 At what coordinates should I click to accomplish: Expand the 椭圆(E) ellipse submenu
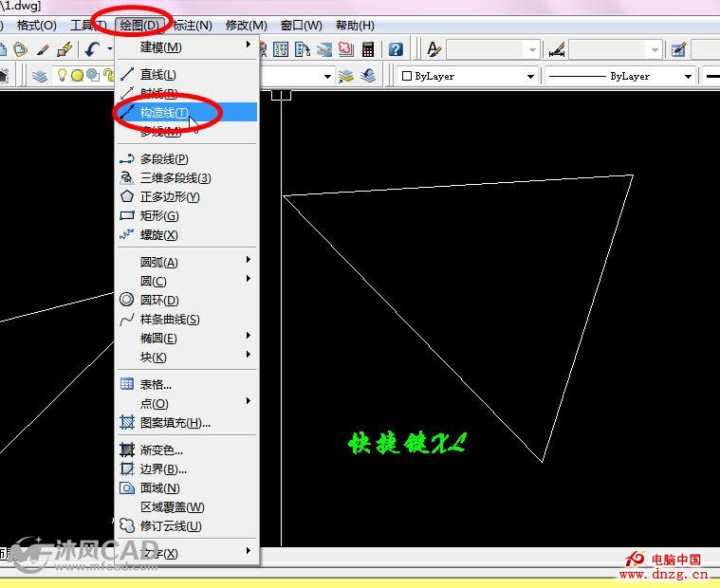187,339
